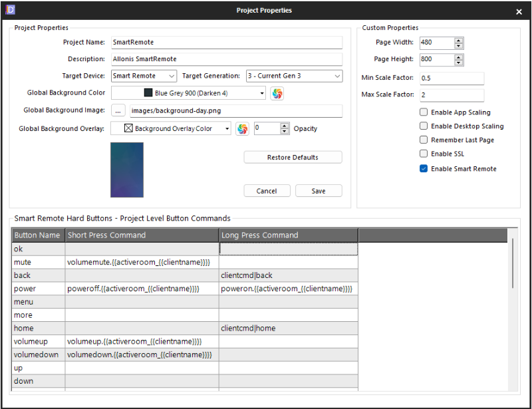The height and width of the screenshot is (409, 532).
Task: Click the Opacity value field
Action: coord(267,128)
